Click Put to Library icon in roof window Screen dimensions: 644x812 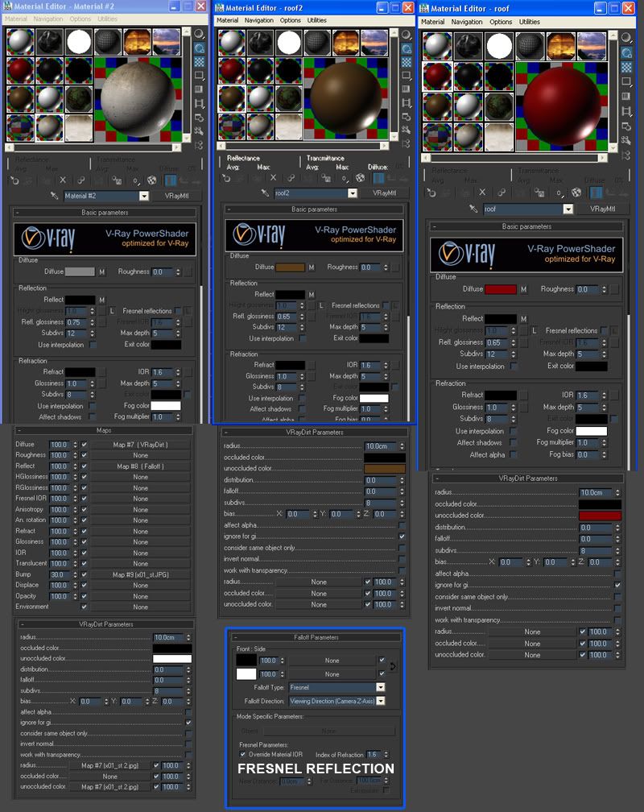click(539, 193)
